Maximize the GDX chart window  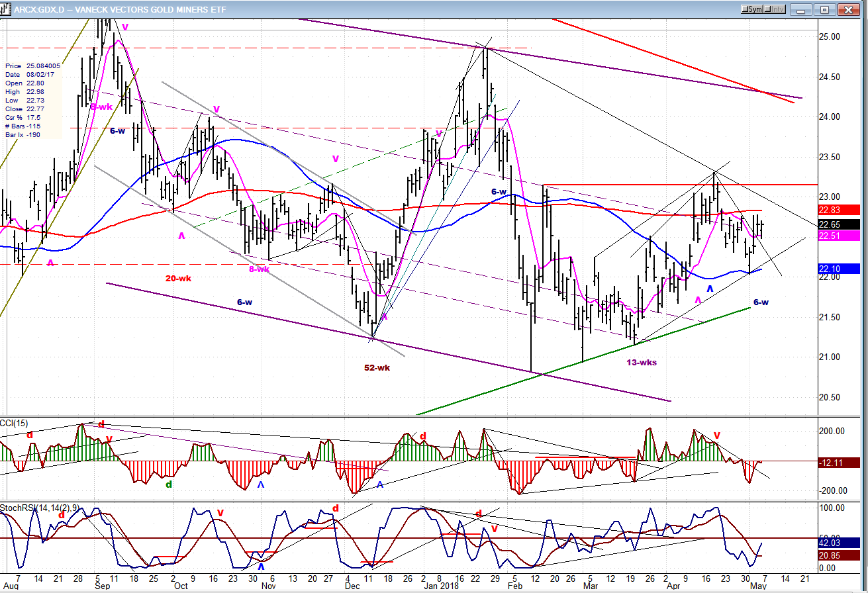pyautogui.click(x=824, y=9)
